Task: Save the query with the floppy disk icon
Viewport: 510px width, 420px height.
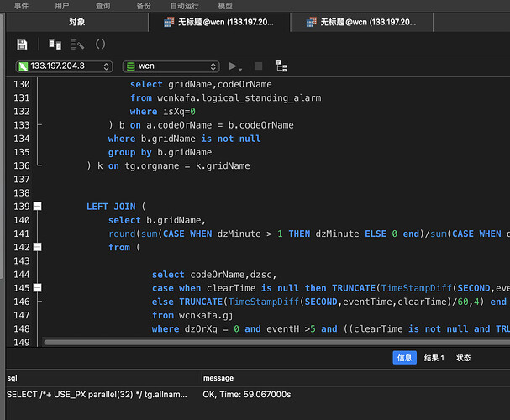Action: [22, 45]
